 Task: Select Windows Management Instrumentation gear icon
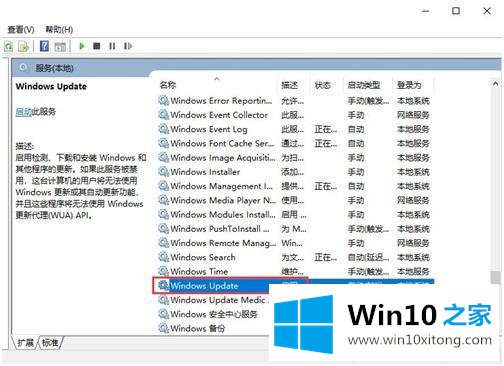[163, 186]
